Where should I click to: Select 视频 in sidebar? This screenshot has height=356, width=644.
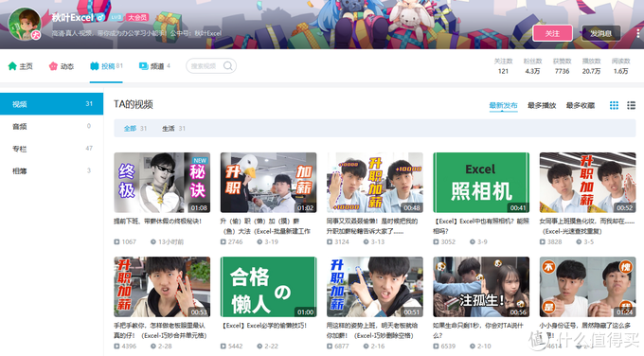tap(52, 104)
